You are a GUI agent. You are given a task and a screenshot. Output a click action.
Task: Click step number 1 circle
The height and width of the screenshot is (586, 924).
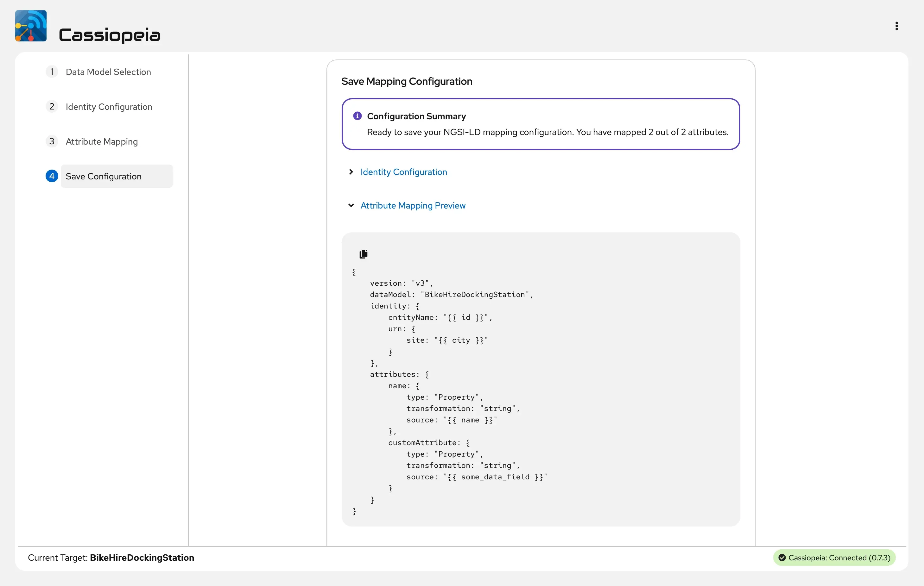(x=52, y=72)
